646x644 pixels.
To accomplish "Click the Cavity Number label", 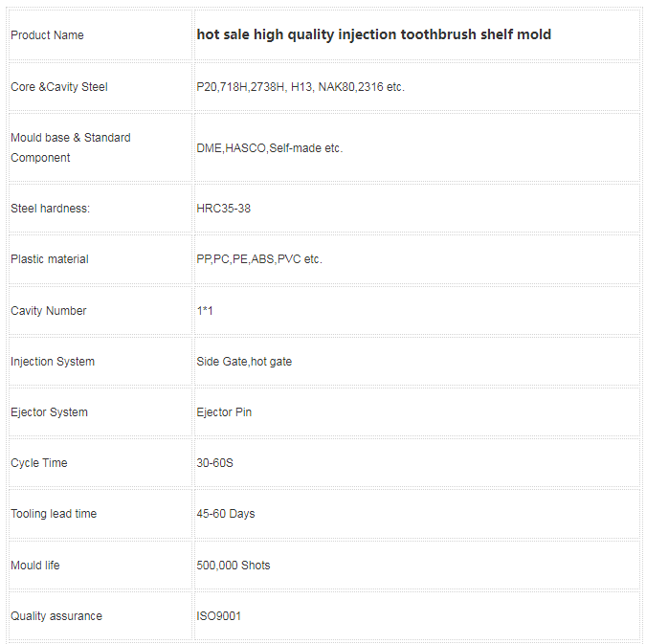I will (x=48, y=311).
